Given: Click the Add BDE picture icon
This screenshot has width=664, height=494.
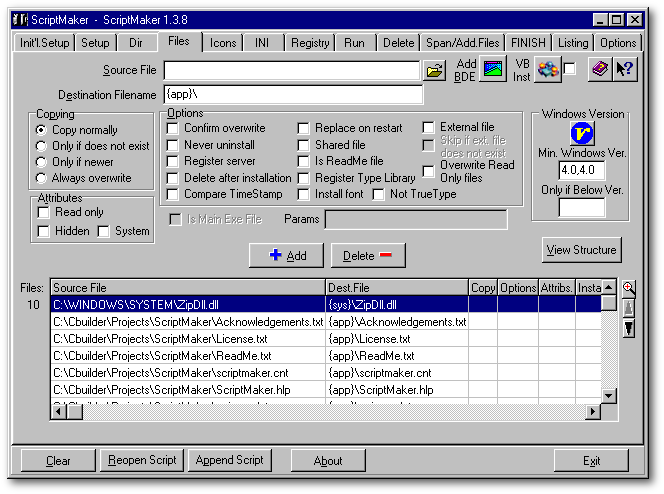Looking at the screenshot, I should tap(492, 69).
